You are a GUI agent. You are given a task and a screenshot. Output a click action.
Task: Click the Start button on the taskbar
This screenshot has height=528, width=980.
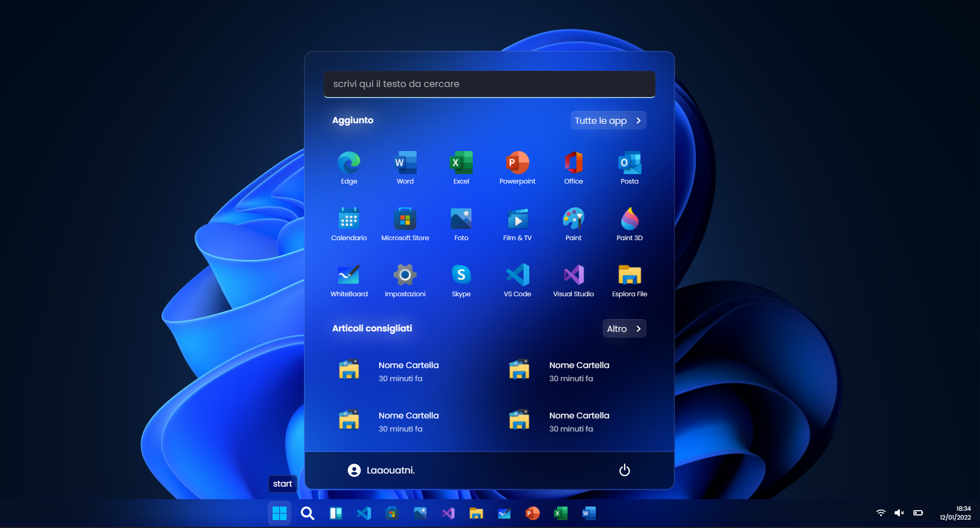point(279,513)
